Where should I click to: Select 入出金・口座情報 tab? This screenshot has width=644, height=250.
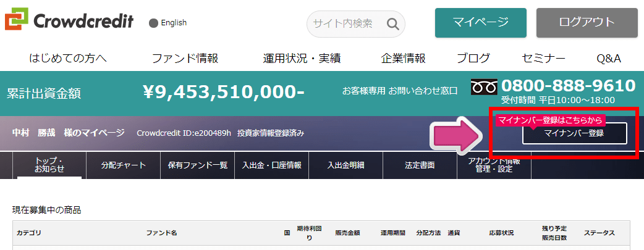point(271,165)
